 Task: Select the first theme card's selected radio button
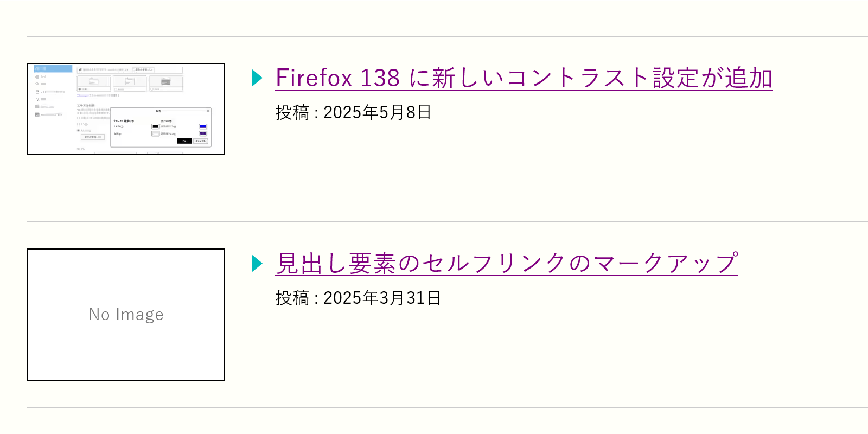click(x=80, y=89)
